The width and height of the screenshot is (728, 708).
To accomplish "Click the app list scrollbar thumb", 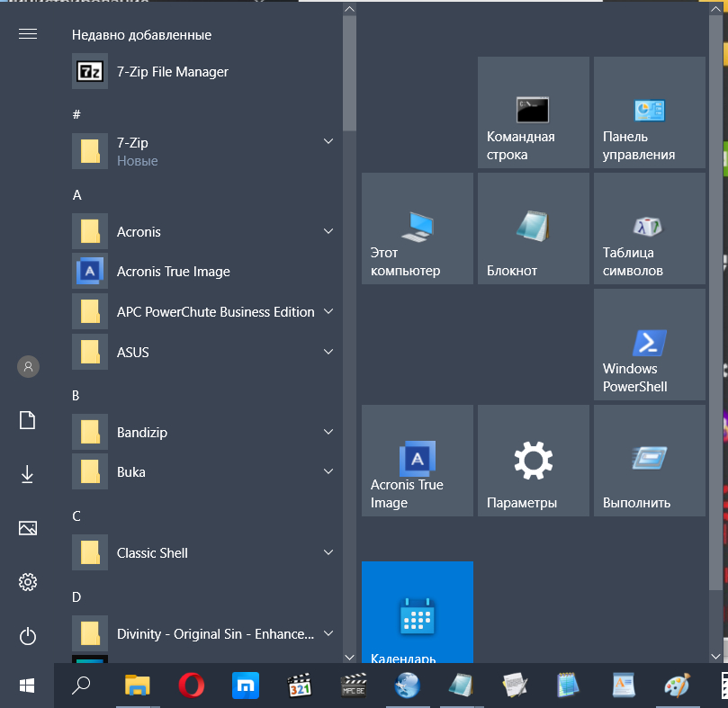I will click(350, 73).
